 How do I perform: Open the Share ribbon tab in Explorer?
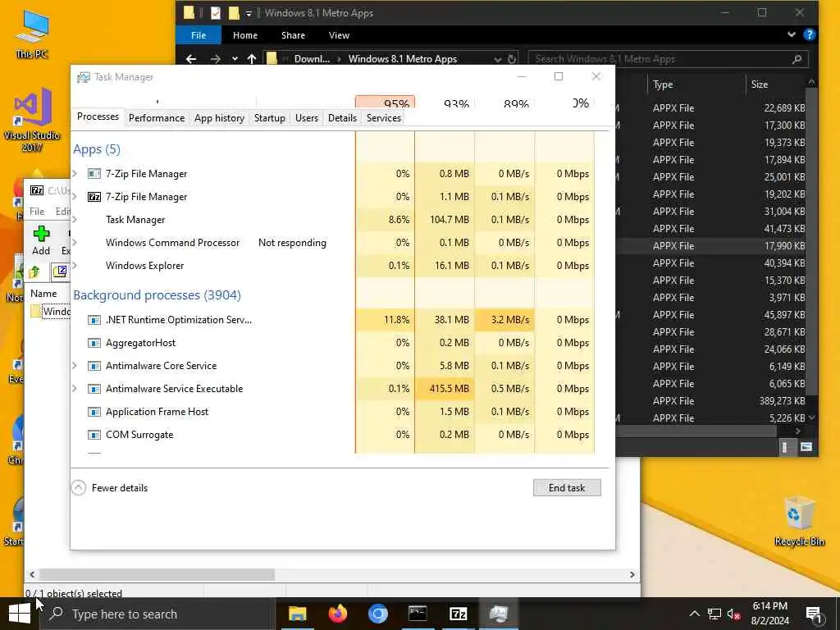293,35
